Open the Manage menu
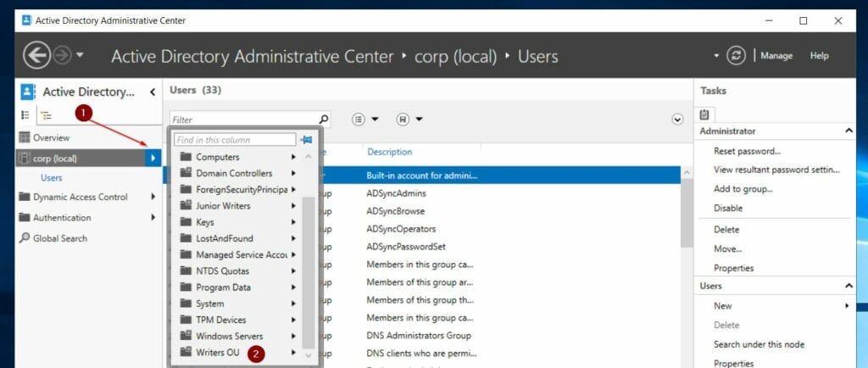Image resolution: width=868 pixels, height=368 pixels. tap(776, 55)
